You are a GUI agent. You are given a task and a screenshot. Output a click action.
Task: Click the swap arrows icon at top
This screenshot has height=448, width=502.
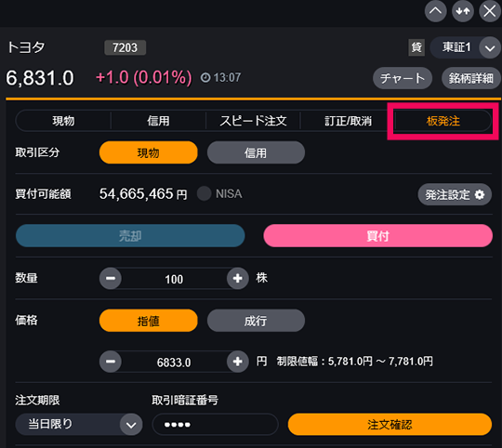click(x=463, y=11)
